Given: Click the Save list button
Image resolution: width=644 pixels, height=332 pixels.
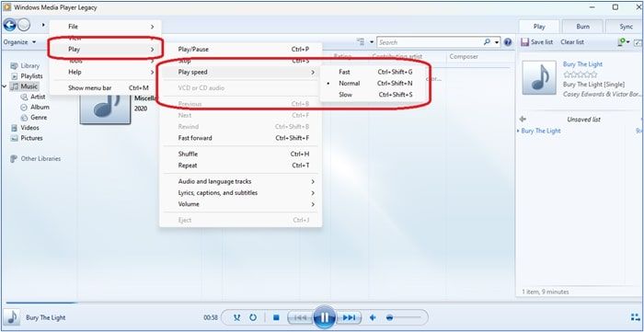Looking at the screenshot, I should [537, 42].
